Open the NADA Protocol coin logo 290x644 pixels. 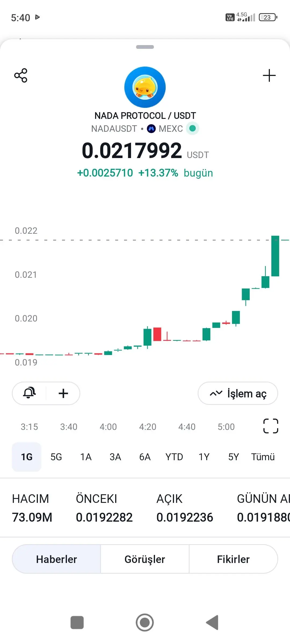(145, 87)
